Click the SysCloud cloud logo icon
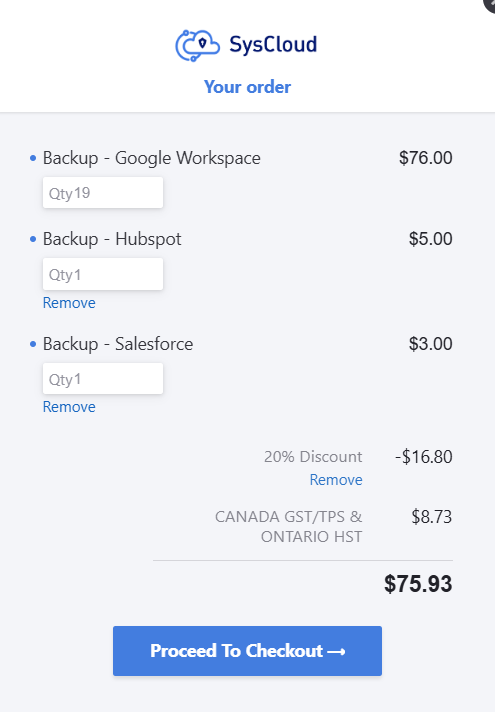 click(x=198, y=45)
